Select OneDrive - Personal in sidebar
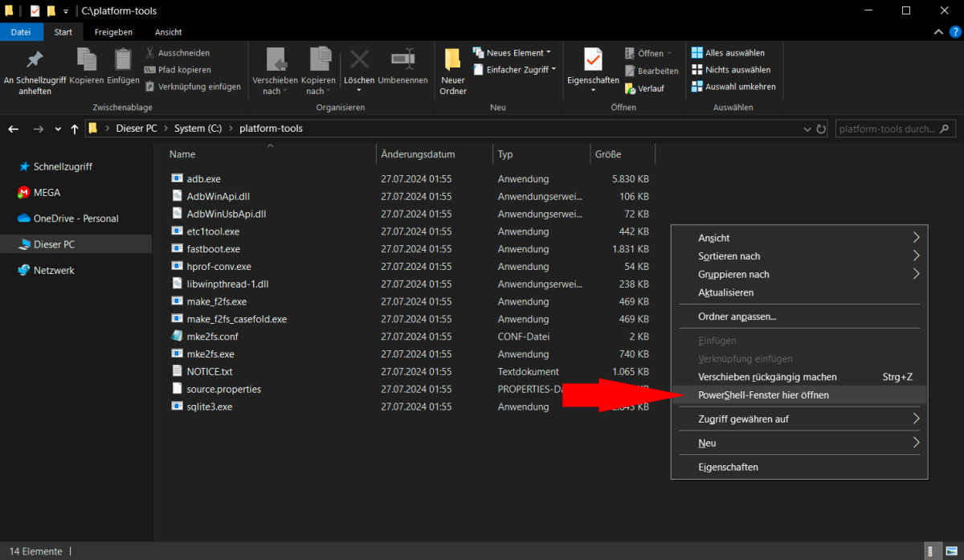964x560 pixels. (x=76, y=219)
